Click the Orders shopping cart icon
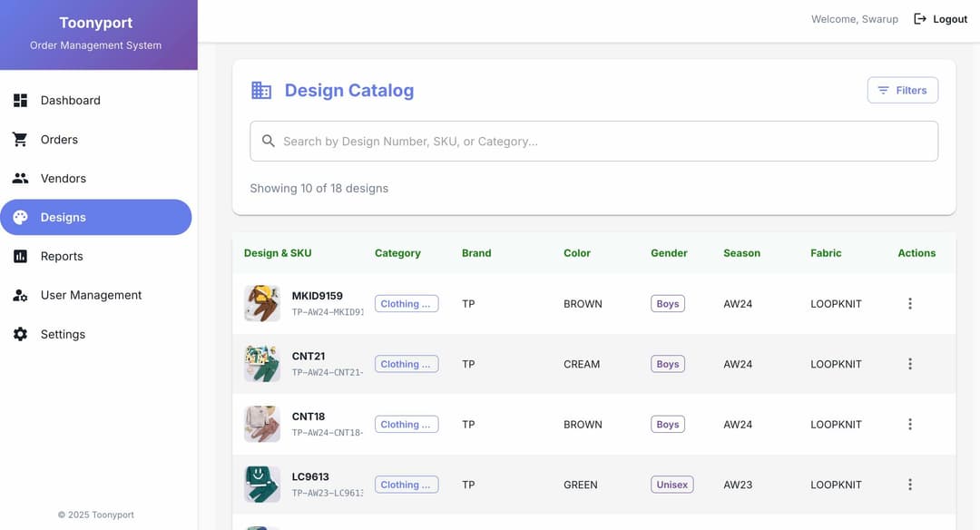 coord(20,139)
